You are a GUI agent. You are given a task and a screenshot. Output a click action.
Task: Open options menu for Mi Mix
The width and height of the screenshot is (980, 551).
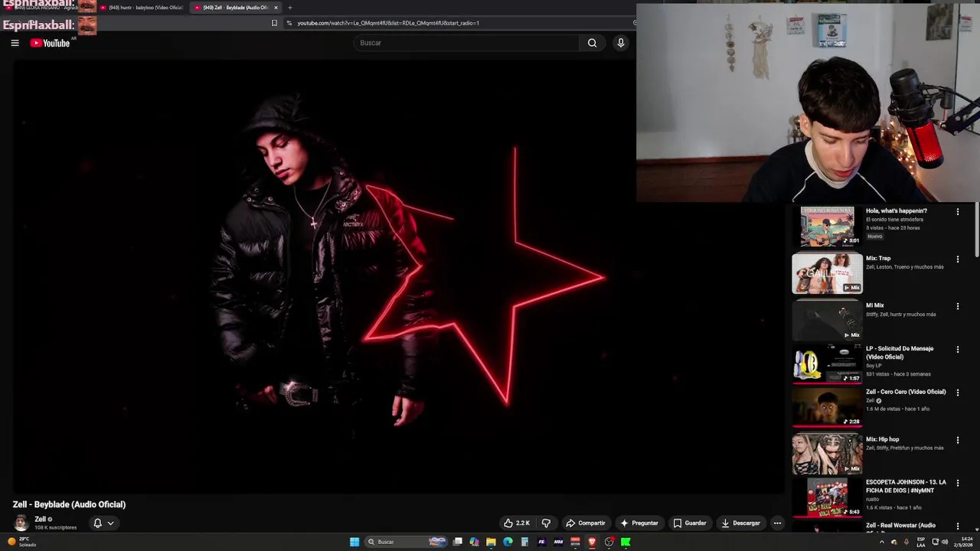click(957, 306)
